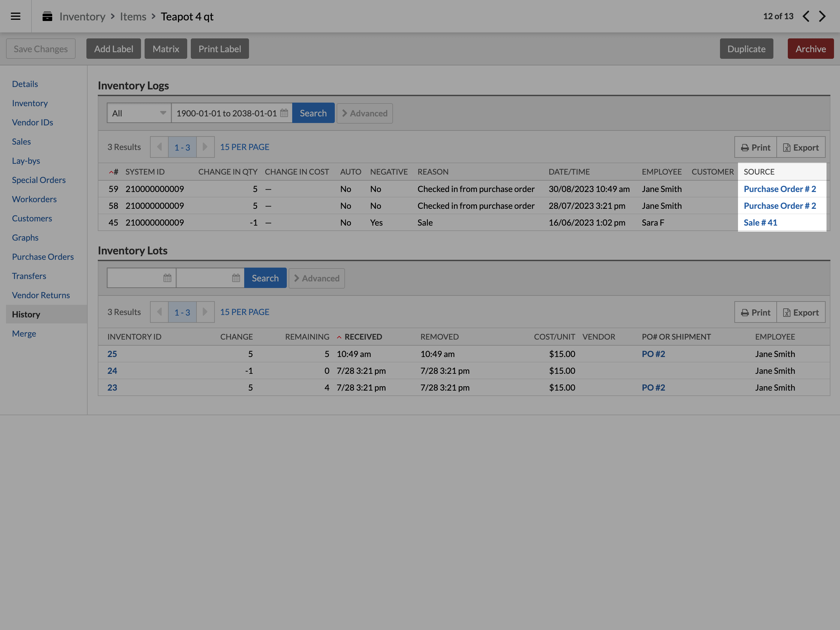Open calendar for Inventory Logs date range
The image size is (840, 630).
pyautogui.click(x=284, y=113)
